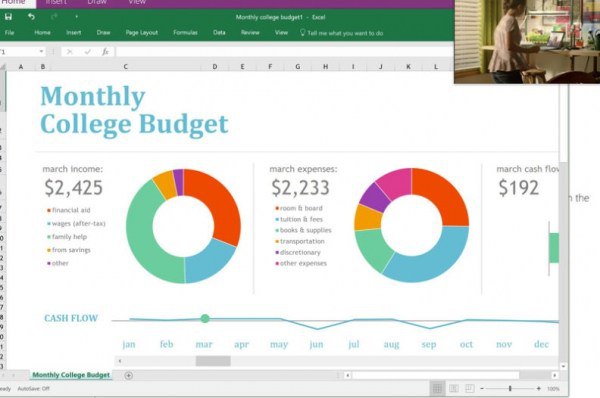Switch to Normal view icon in status bar
The height and width of the screenshot is (398, 600).
(x=437, y=389)
